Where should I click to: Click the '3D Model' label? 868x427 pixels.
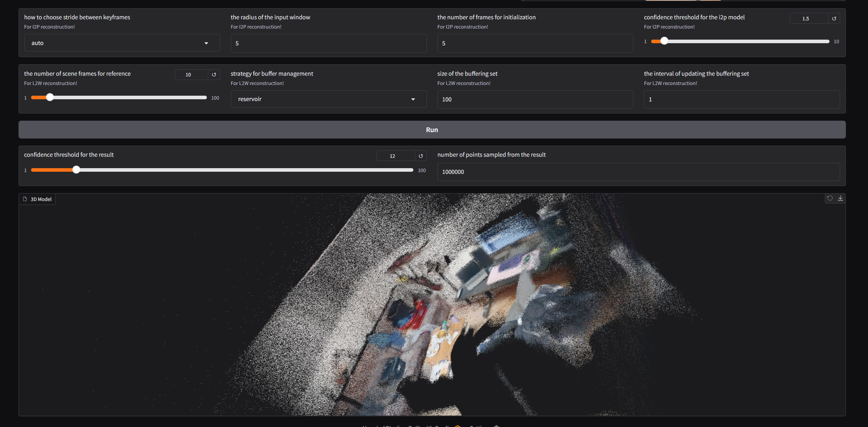point(41,199)
